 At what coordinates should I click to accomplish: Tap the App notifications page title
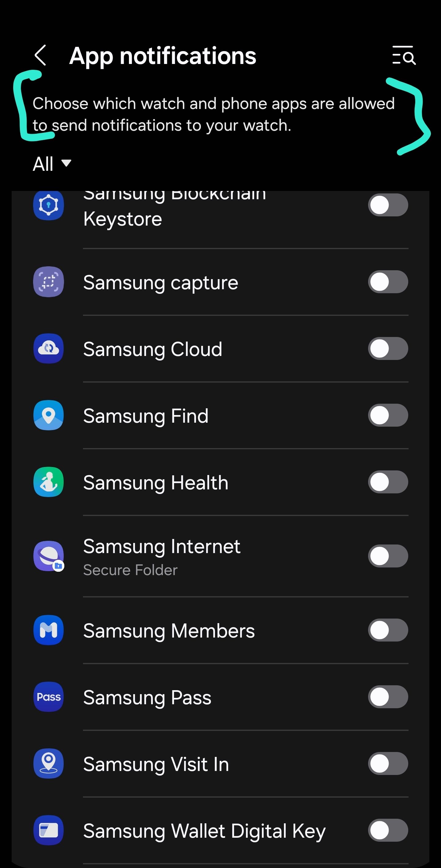(163, 56)
